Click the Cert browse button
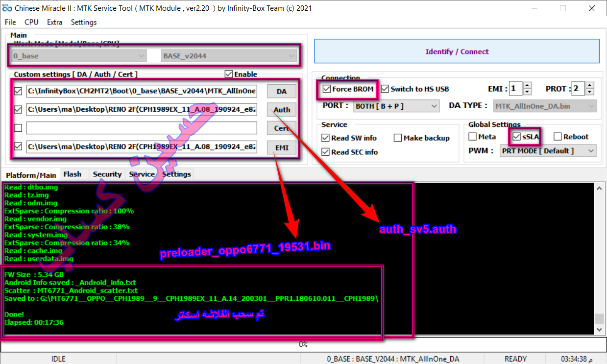Image resolution: width=607 pixels, height=364 pixels. pyautogui.click(x=282, y=128)
